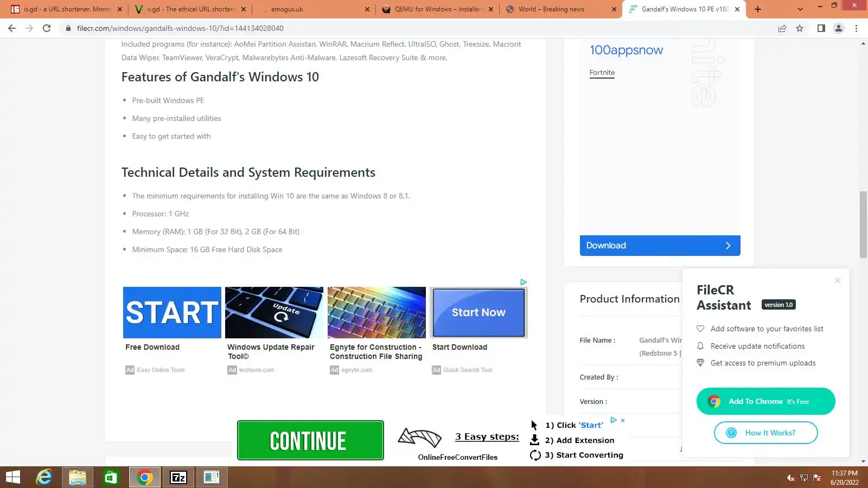
Task: Open a new browser tab
Action: pyautogui.click(x=758, y=9)
